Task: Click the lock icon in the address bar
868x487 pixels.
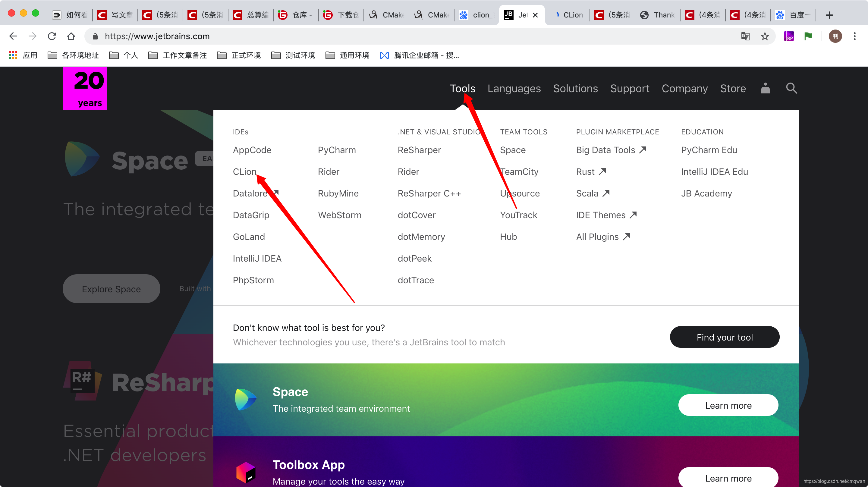Action: click(x=95, y=36)
